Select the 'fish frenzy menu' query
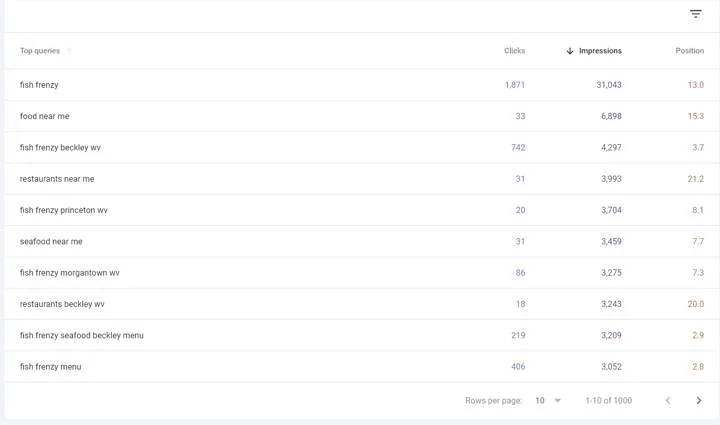Viewport: 720px width, 425px height. (51, 367)
